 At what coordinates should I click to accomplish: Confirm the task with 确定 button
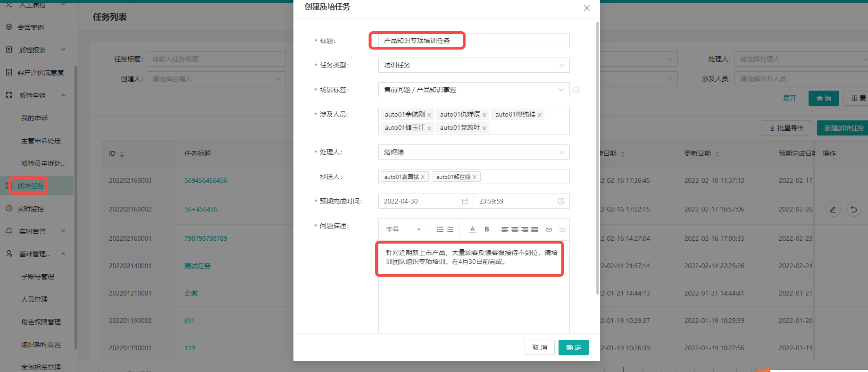click(574, 347)
